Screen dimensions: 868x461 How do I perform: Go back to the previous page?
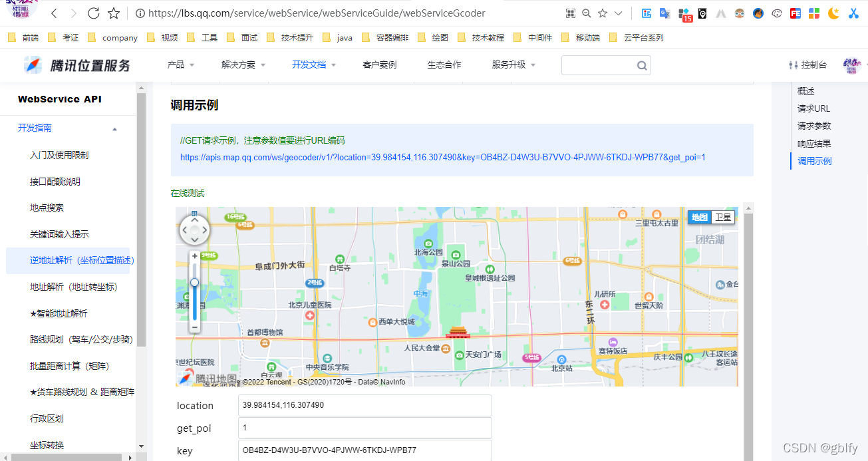tap(54, 13)
